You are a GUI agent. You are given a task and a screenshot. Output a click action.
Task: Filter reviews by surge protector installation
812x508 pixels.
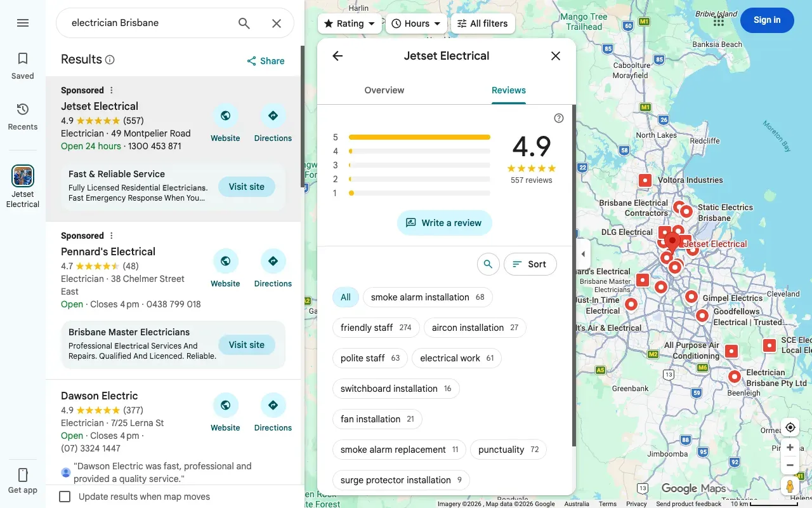401,480
